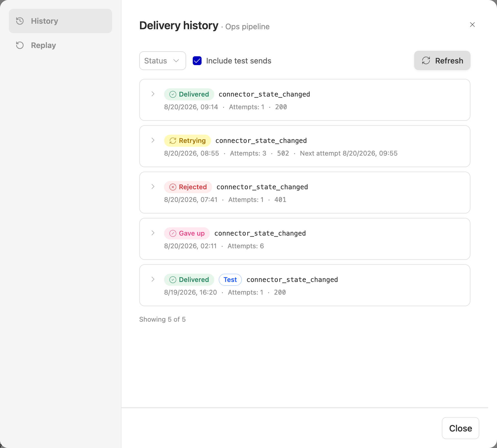Click the 8/20/2026, 02:11 timestamp
Image resolution: width=497 pixels, height=448 pixels.
pos(191,246)
